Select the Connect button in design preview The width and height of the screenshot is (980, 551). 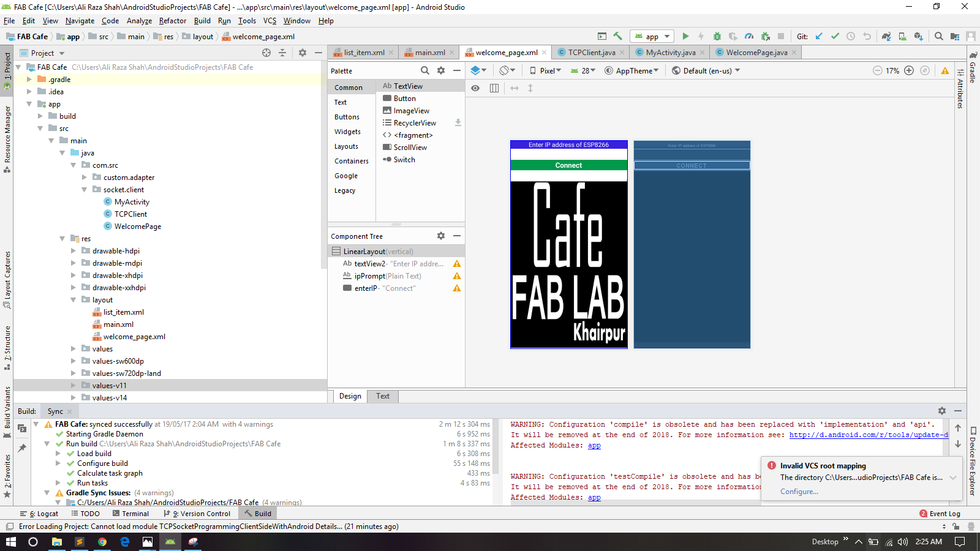click(568, 165)
